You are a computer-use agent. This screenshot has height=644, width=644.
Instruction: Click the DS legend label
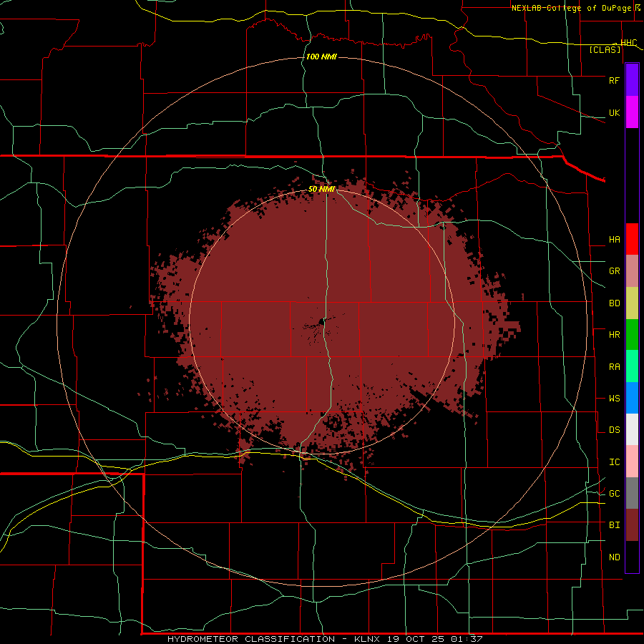tap(614, 430)
